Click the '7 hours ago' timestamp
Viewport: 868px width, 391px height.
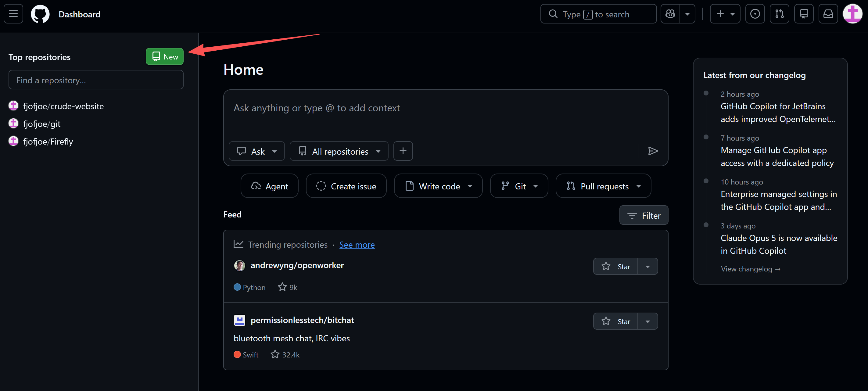click(740, 138)
